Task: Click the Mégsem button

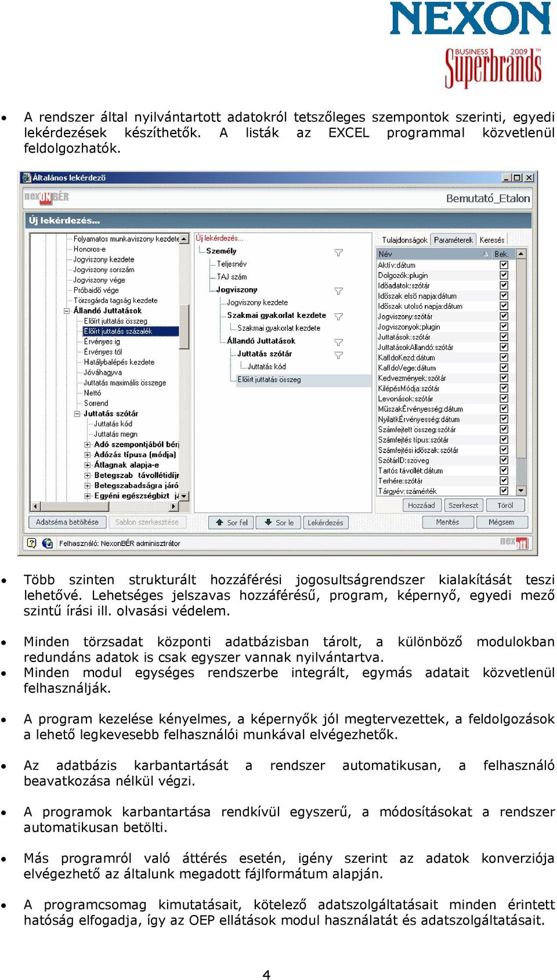Action: [x=501, y=522]
